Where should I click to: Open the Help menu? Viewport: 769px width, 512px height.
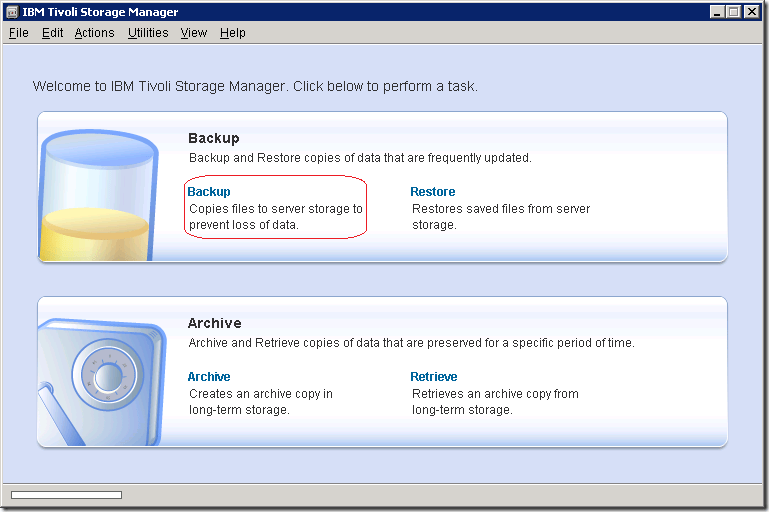click(x=232, y=33)
